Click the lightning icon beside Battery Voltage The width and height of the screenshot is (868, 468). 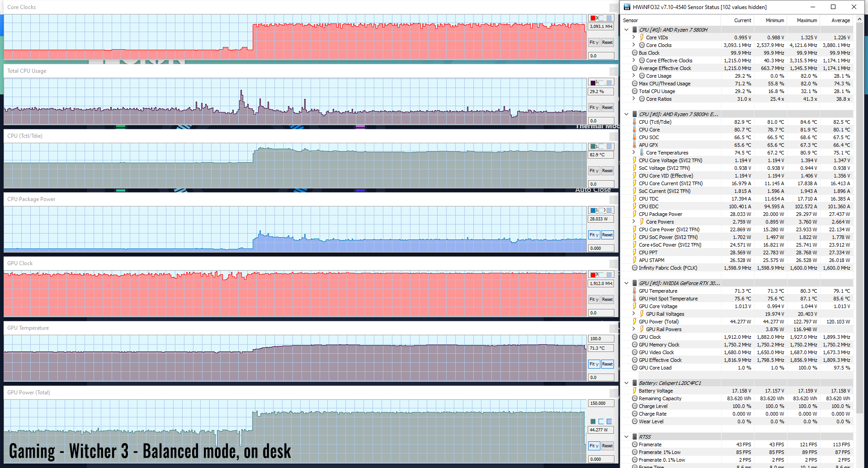[635, 391]
